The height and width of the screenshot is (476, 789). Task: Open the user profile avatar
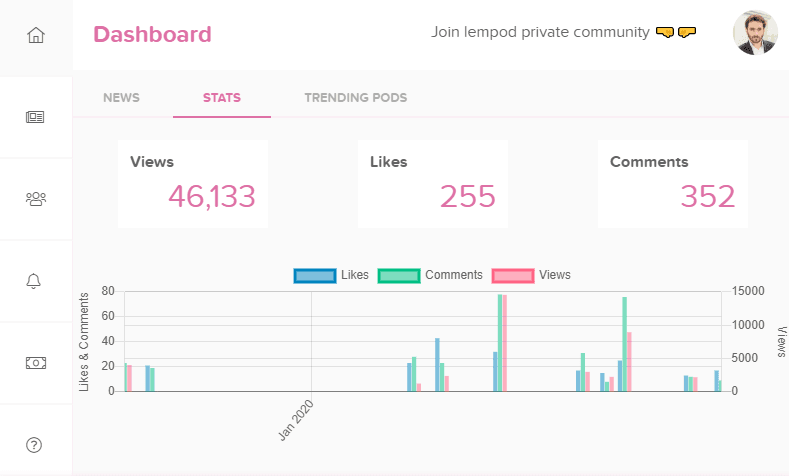(x=755, y=32)
